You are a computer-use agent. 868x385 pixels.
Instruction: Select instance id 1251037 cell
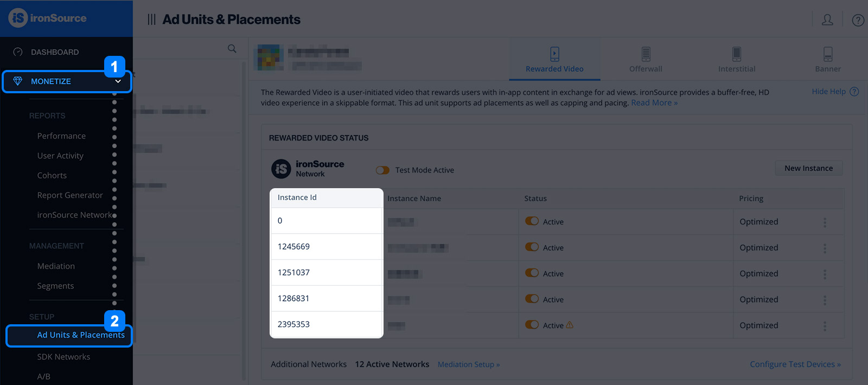[327, 273]
